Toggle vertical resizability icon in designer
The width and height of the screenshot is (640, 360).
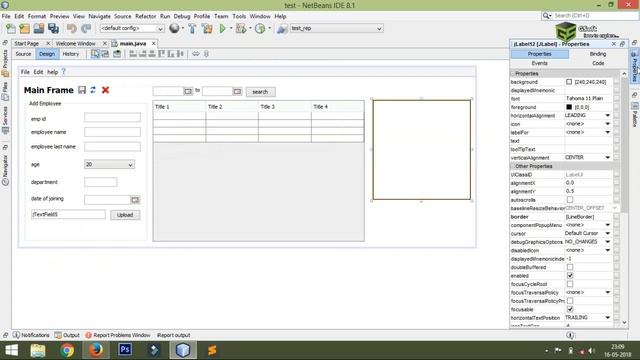click(206, 54)
